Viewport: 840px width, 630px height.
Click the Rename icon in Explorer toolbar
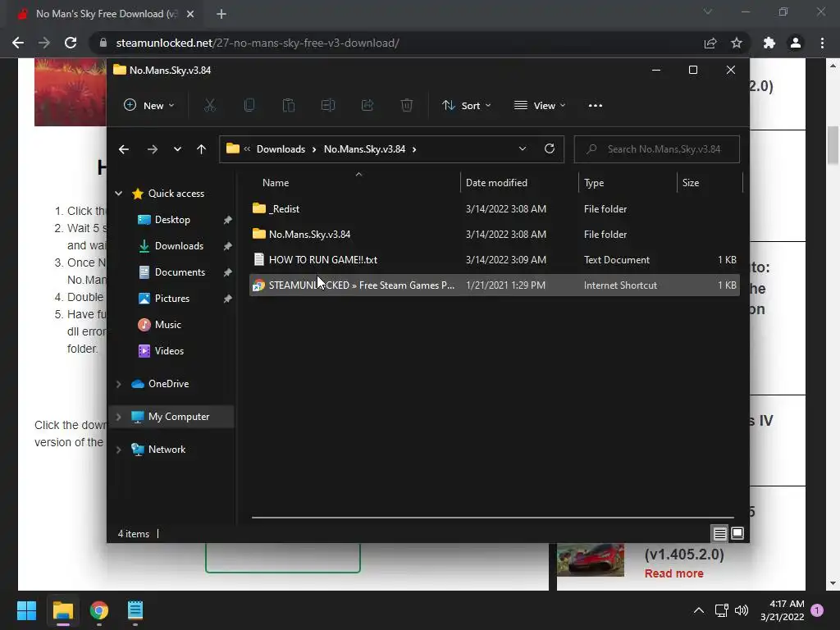pos(328,106)
